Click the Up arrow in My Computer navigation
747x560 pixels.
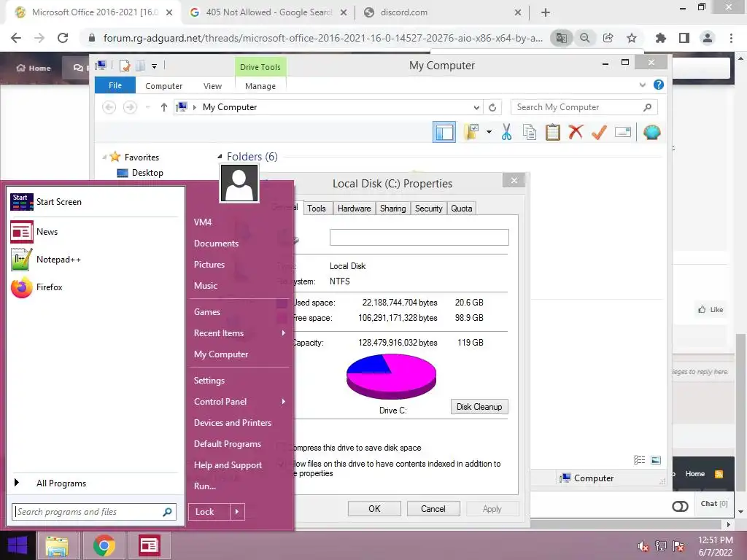click(164, 108)
